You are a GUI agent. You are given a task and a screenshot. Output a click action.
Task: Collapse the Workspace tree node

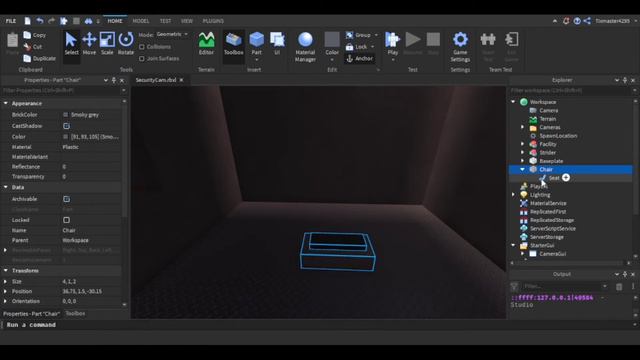pyautogui.click(x=513, y=102)
